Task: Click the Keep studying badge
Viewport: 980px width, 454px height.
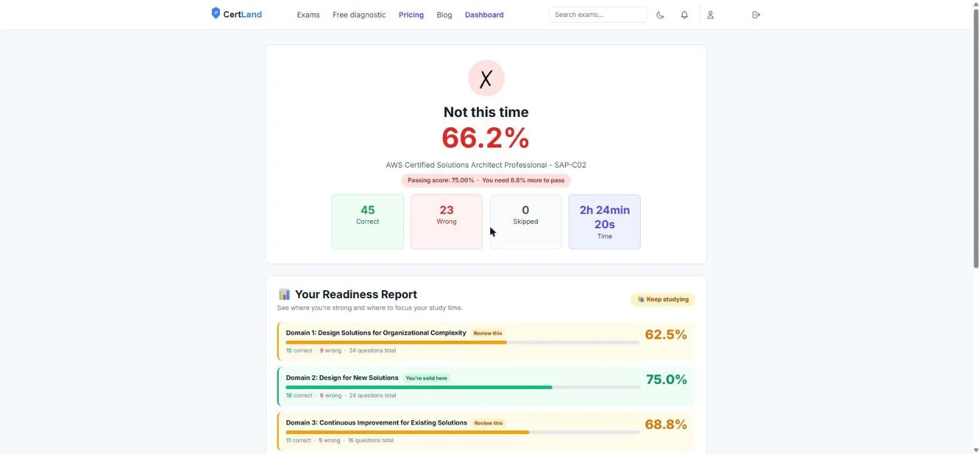Action: [x=662, y=300]
